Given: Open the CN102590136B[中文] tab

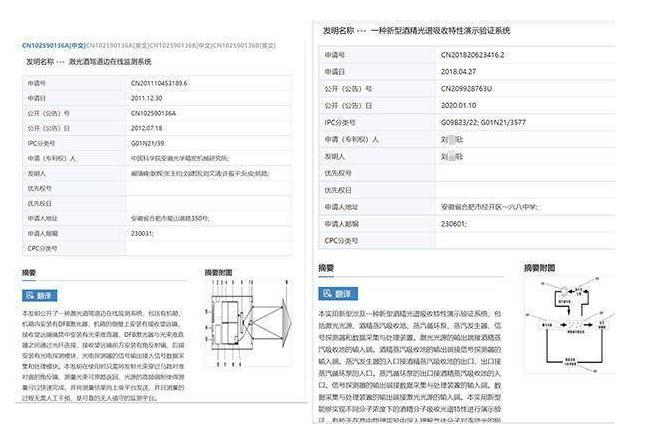Looking at the screenshot, I should coord(180,45).
